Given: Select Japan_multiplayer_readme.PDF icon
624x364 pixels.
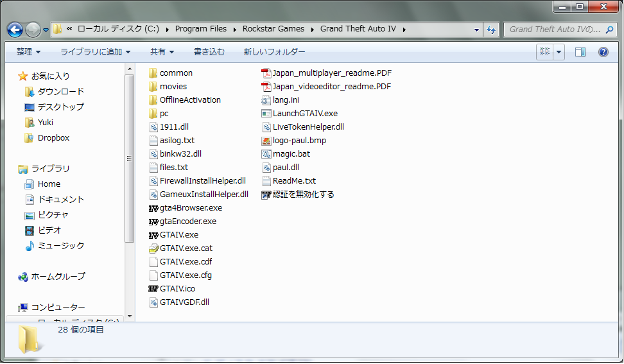Looking at the screenshot, I should (266, 73).
